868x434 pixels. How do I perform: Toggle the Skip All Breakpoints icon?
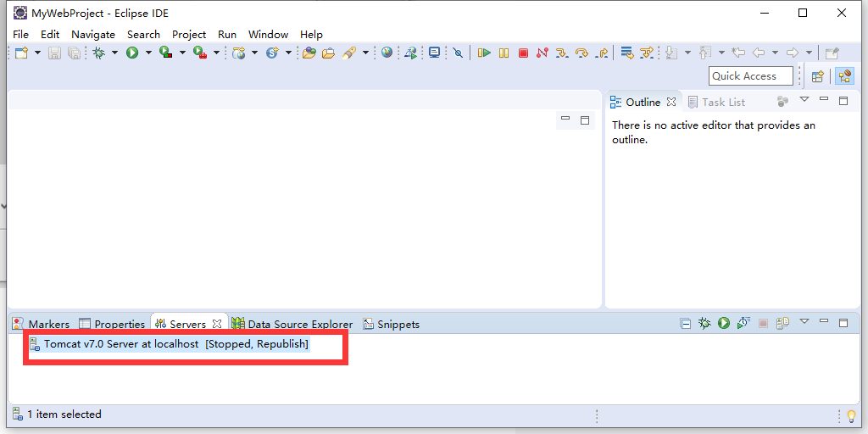pos(458,53)
